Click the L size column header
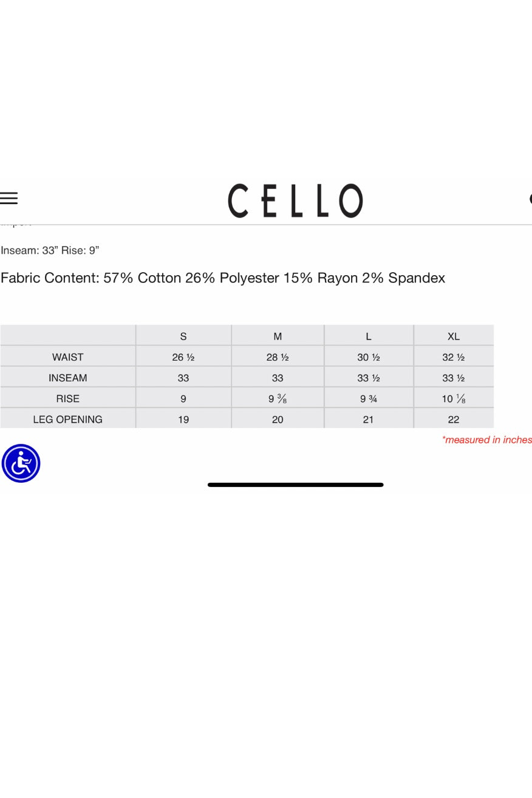The height and width of the screenshot is (798, 532). pyautogui.click(x=369, y=336)
